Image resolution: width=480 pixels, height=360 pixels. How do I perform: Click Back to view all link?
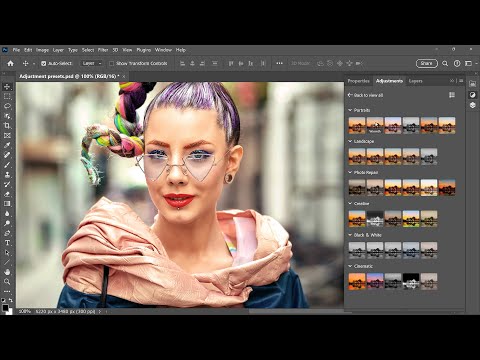[365, 95]
